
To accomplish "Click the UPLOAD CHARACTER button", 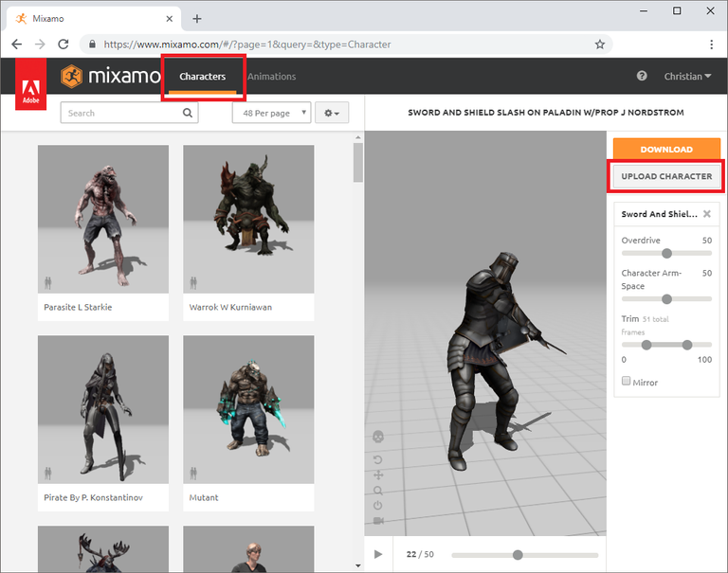I will 666,176.
